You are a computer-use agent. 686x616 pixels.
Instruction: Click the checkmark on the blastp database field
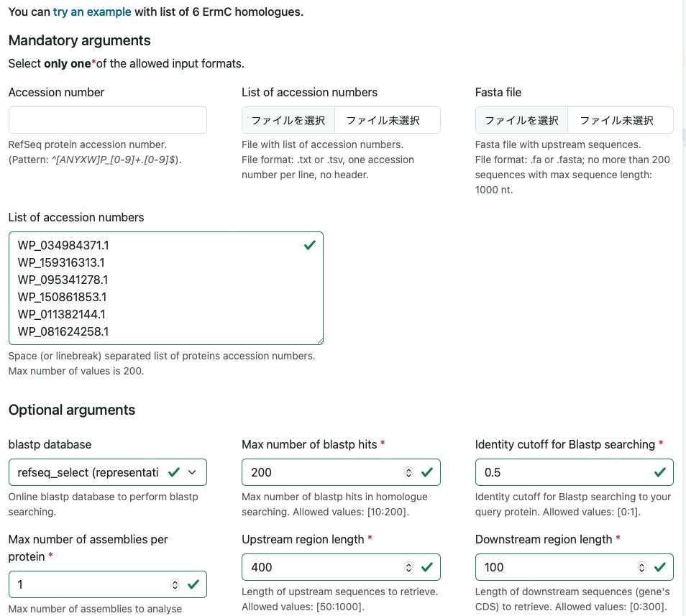pos(175,472)
